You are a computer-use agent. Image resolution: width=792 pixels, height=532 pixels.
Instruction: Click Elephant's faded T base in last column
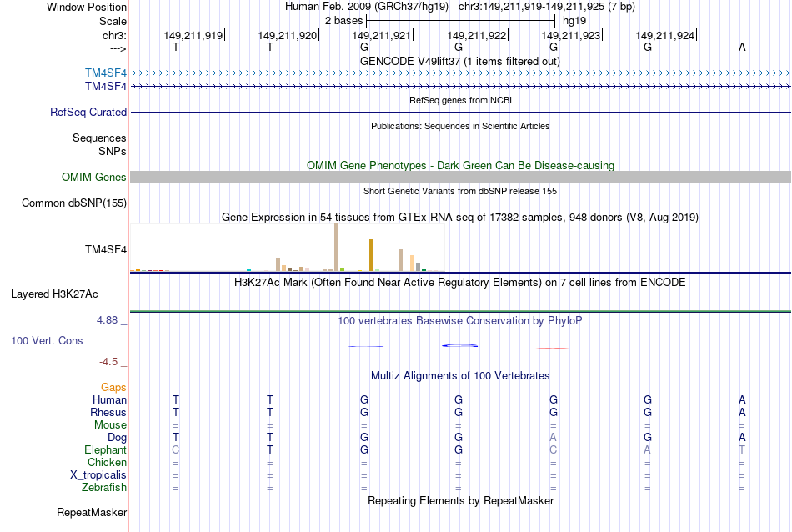pyautogui.click(x=741, y=449)
